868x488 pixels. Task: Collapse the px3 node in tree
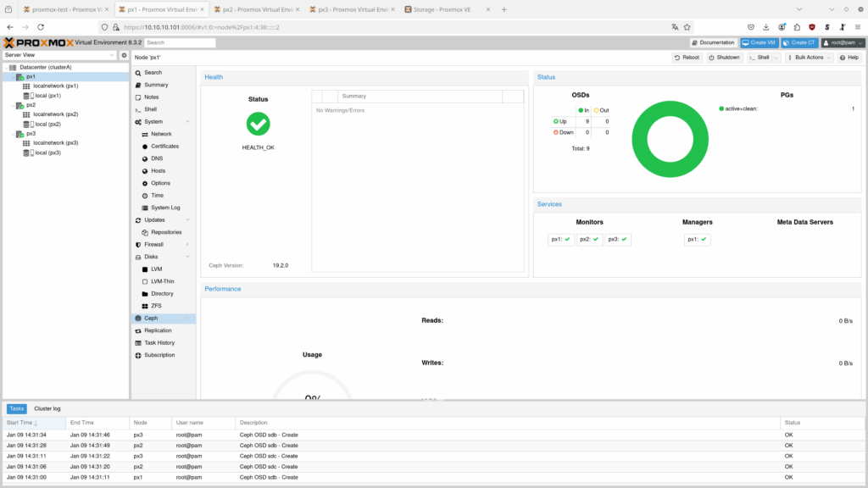[x=13, y=134]
